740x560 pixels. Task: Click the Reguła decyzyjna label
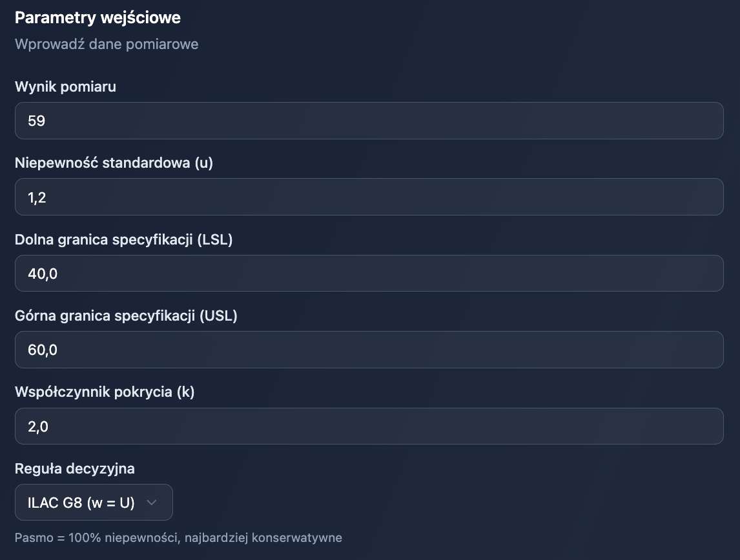tap(75, 468)
